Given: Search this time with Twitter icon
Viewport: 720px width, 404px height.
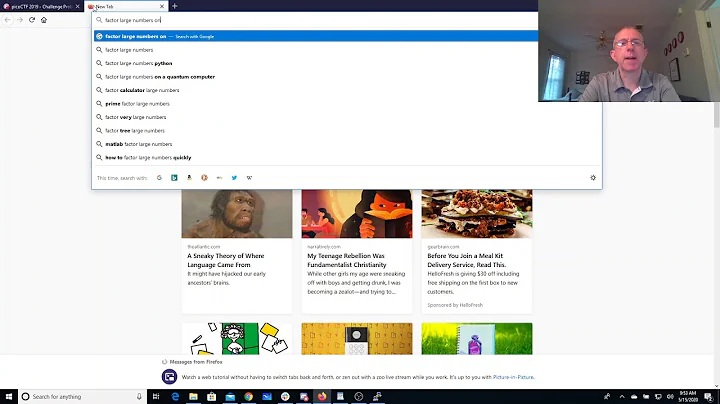Looking at the screenshot, I should point(234,178).
